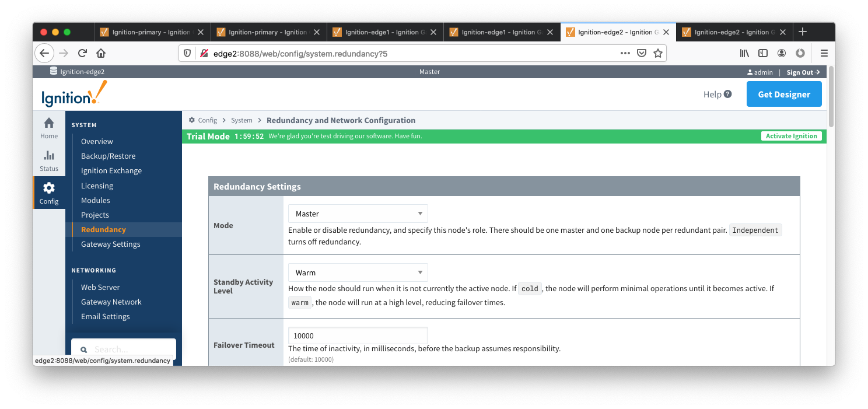
Task: Click the Config gear icon in breadcrumb
Action: pos(192,120)
